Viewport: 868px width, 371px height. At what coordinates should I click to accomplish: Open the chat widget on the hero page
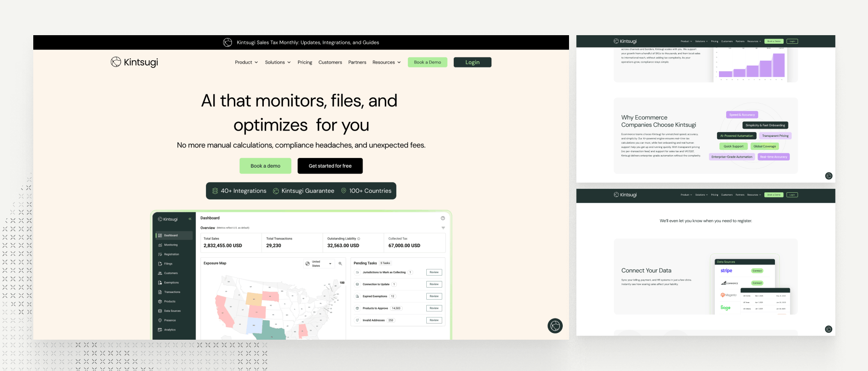[x=555, y=326]
